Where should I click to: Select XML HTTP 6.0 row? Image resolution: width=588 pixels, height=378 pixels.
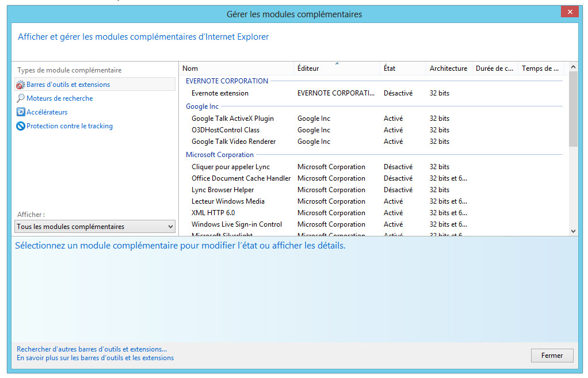(x=374, y=213)
